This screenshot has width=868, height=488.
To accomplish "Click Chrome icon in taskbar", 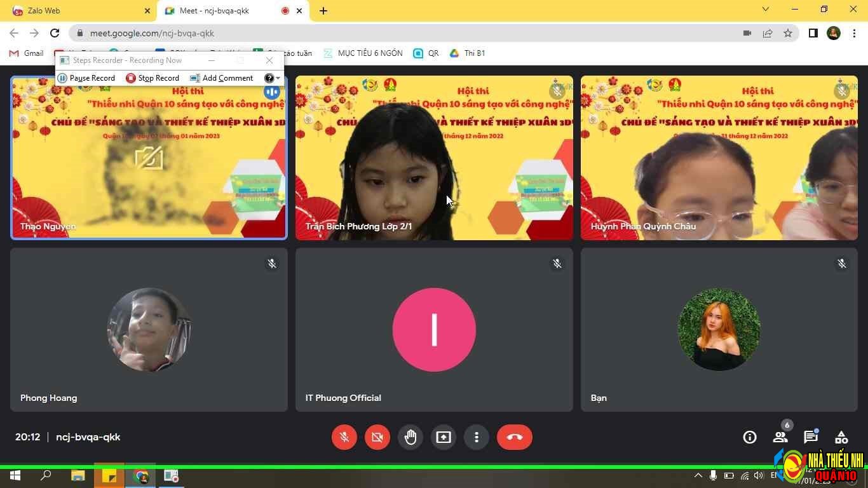I will coord(141,475).
